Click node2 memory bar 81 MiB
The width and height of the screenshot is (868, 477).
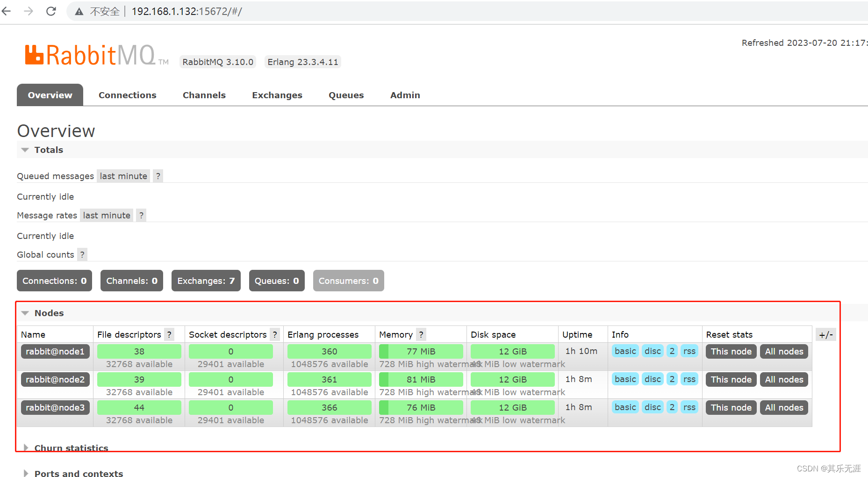coord(421,379)
